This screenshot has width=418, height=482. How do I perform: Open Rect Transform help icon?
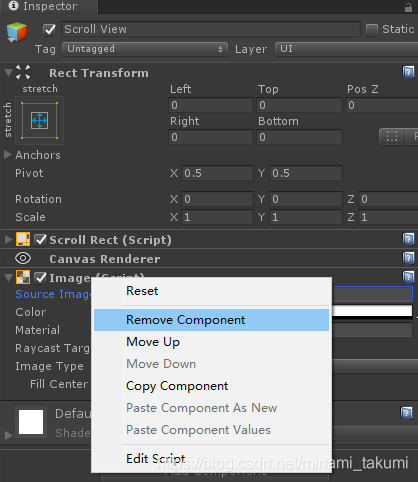(x=408, y=72)
